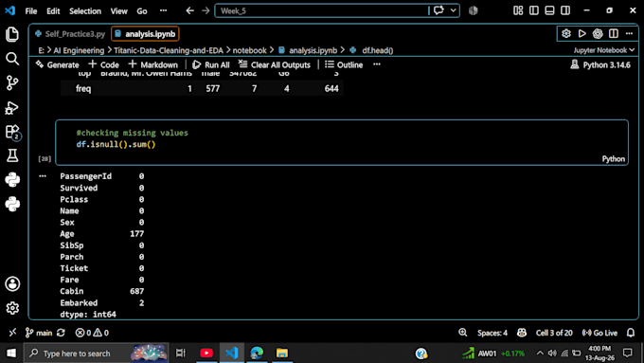Open the Testing flask view
The height and width of the screenshot is (363, 644).
click(12, 155)
